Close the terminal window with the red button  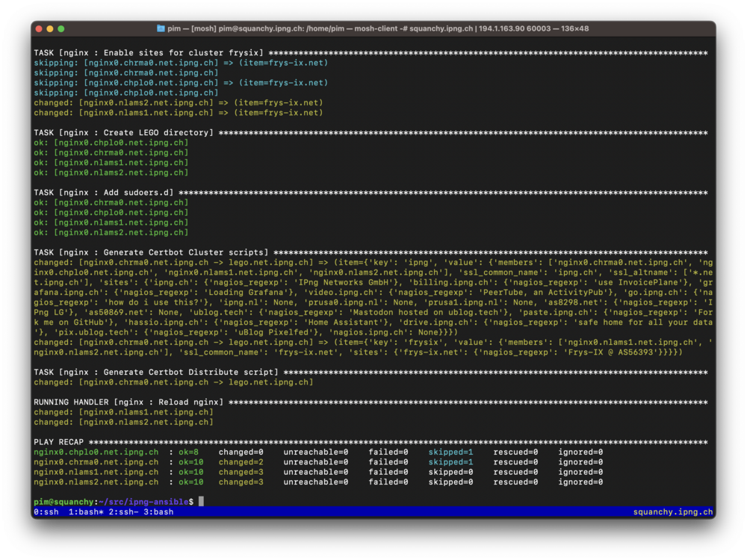click(38, 28)
